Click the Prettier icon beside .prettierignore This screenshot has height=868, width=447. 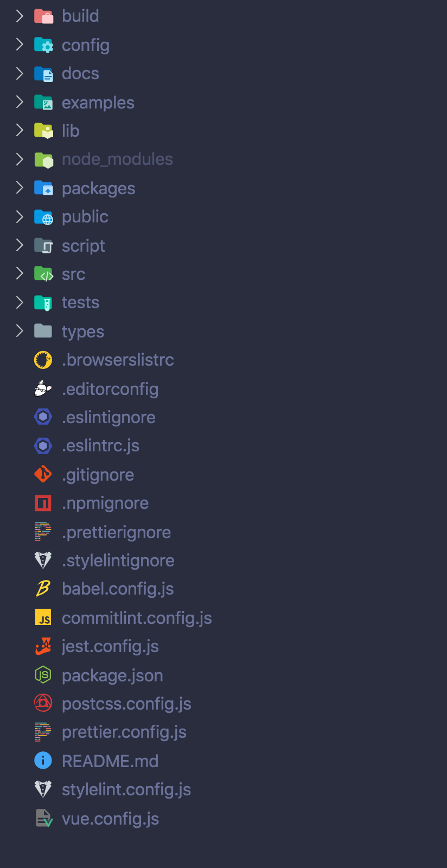click(x=43, y=532)
